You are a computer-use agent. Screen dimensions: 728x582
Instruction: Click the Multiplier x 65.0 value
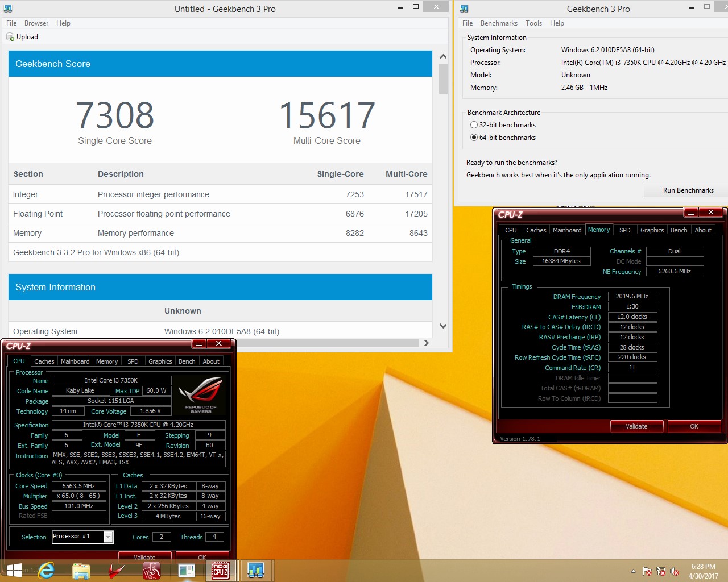[78, 496]
